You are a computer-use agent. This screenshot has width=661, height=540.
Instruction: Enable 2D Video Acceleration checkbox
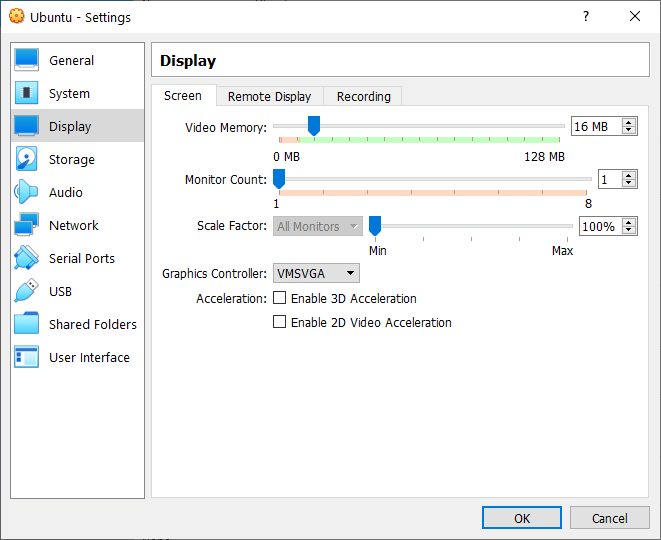tap(280, 322)
